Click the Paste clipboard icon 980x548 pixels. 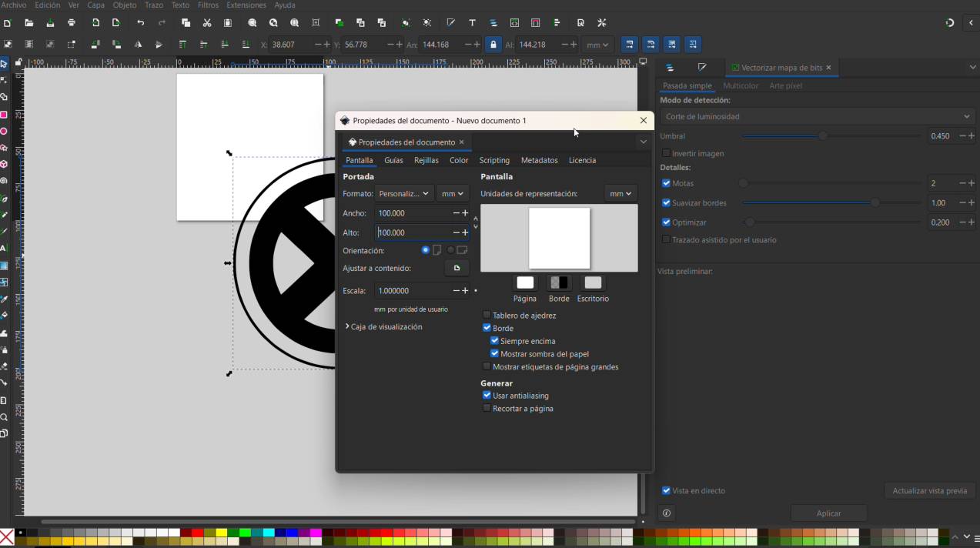coord(228,23)
